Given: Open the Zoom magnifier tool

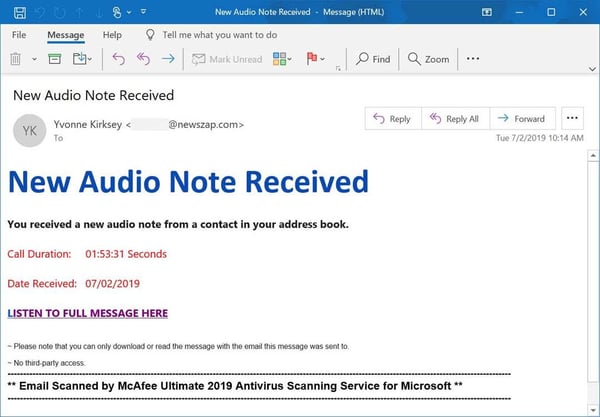Looking at the screenshot, I should point(428,59).
